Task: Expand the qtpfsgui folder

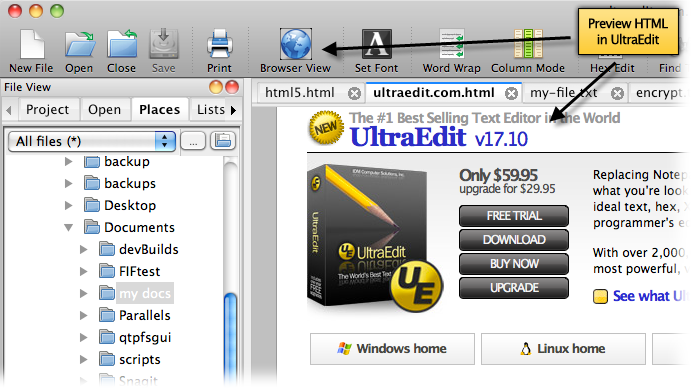Action: tap(84, 337)
